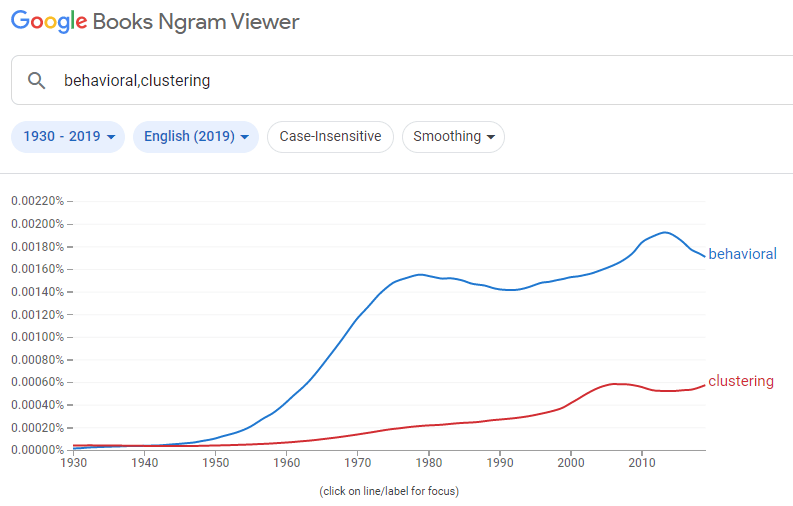
Task: Click the "click on line/label for focus" hint
Action: (x=388, y=491)
